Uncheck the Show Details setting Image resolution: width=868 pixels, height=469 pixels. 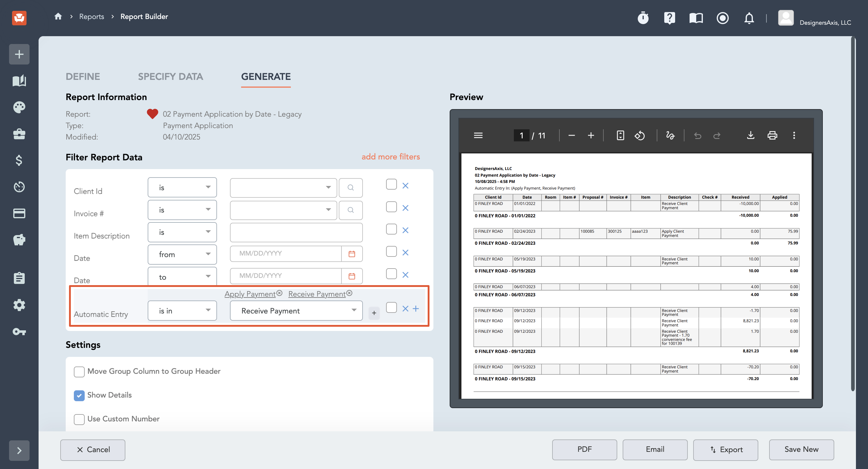(x=79, y=395)
